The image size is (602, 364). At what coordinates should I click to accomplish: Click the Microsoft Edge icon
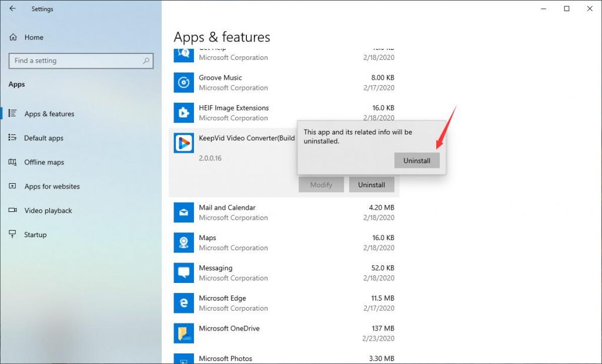pyautogui.click(x=183, y=303)
